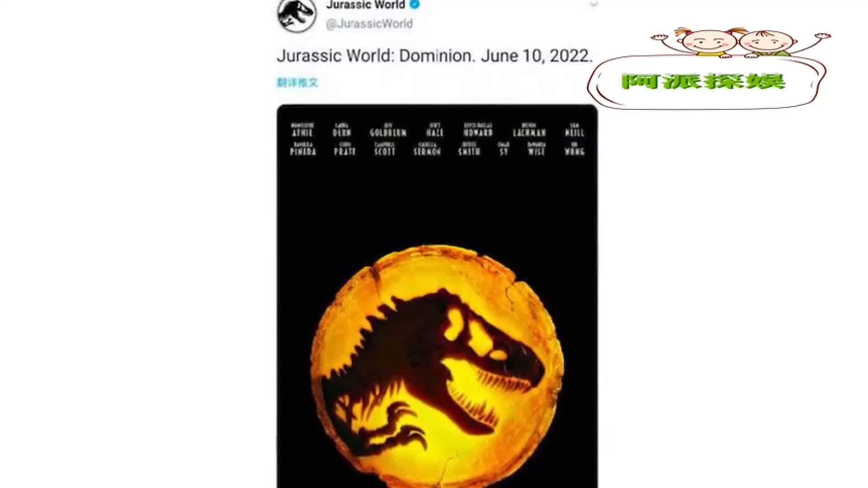
Task: Click the ATHIE name on the poster
Action: [302, 132]
